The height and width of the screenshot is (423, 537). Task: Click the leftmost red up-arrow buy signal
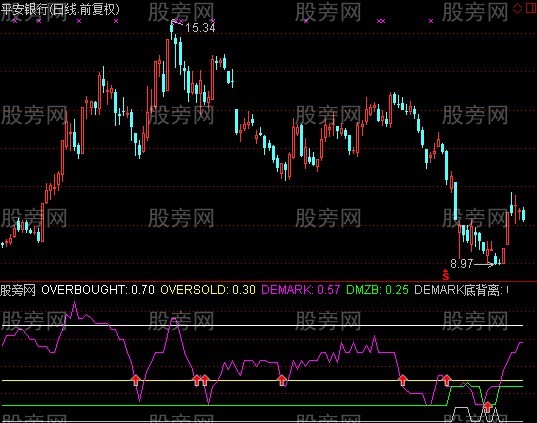(136, 380)
